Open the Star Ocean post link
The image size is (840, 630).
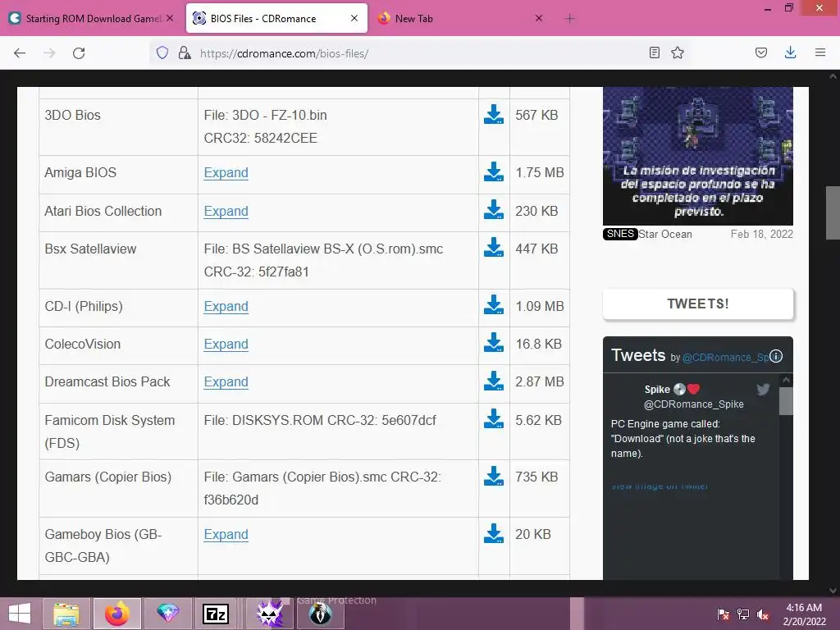(x=665, y=234)
